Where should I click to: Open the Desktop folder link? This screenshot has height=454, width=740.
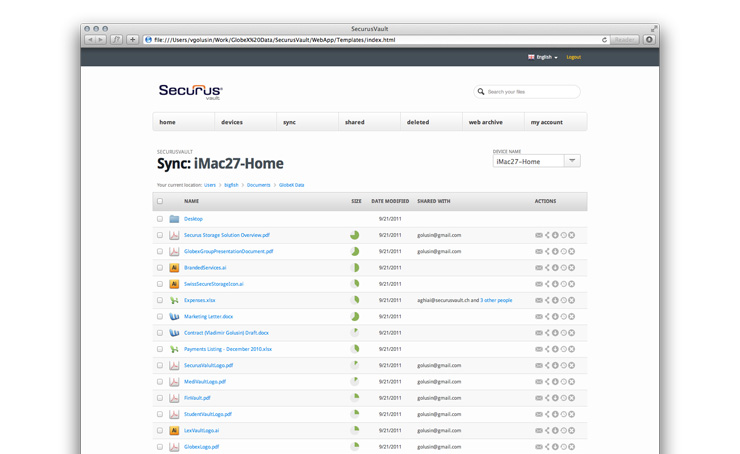(x=193, y=219)
